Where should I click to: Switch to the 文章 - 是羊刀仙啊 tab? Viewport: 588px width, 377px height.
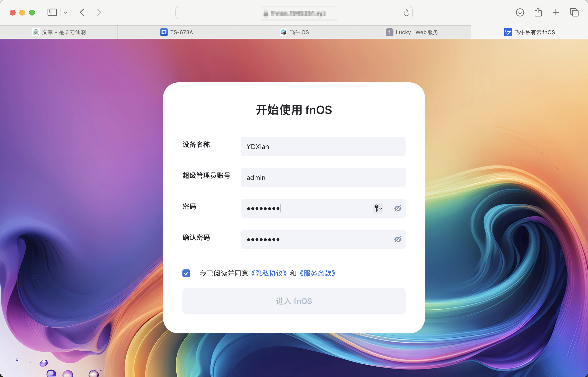(59, 32)
